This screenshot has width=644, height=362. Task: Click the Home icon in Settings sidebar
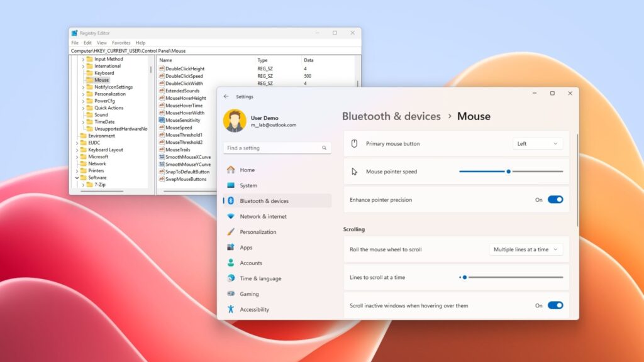pos(231,170)
